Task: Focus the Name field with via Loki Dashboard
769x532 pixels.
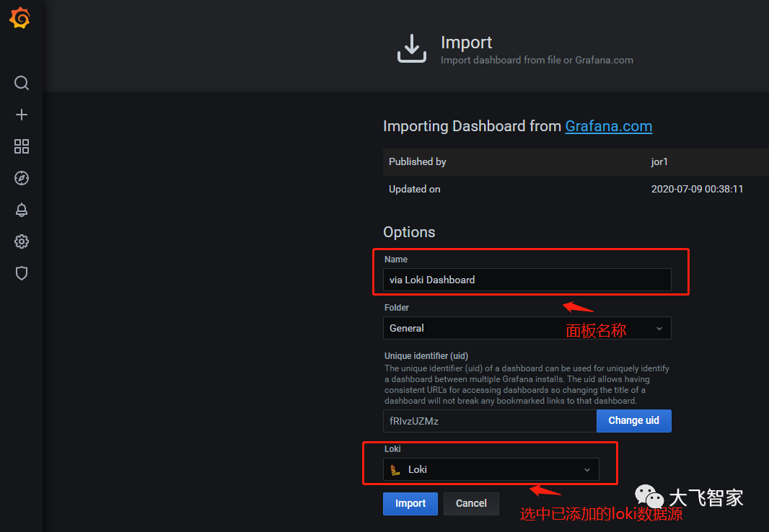Action: pyautogui.click(x=527, y=280)
